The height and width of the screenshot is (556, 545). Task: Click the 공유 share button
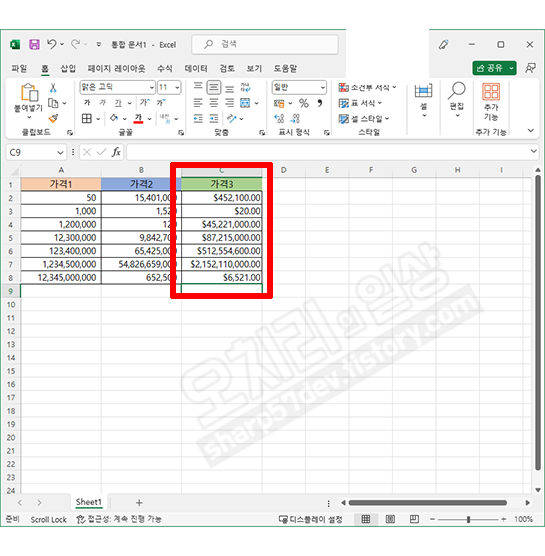pyautogui.click(x=490, y=68)
